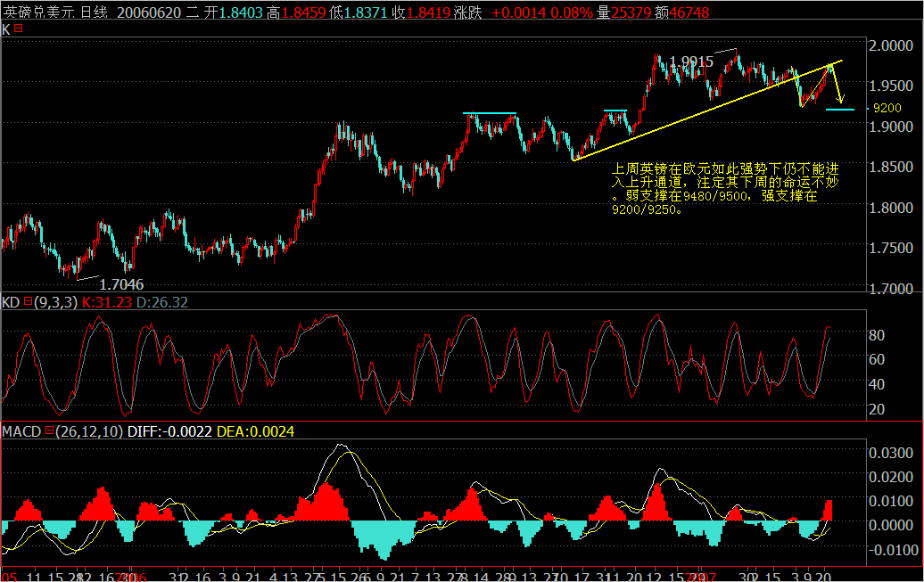
Task: Click the red K:31.23 value readout
Action: coord(104,302)
